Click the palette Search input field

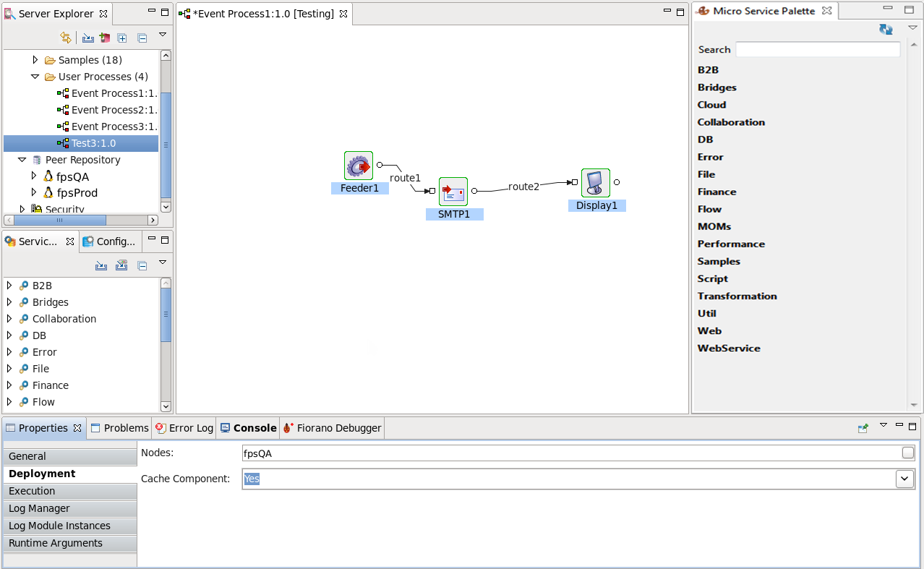pos(817,50)
